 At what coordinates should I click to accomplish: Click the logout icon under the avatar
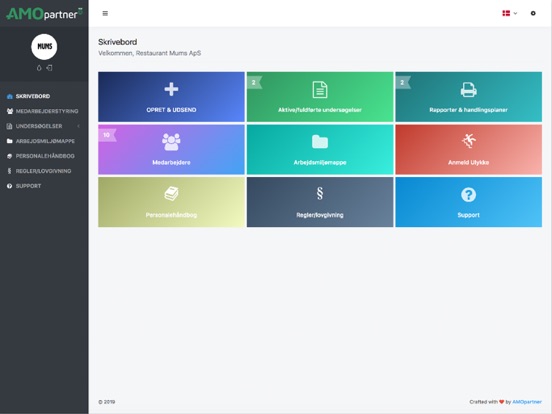click(50, 68)
